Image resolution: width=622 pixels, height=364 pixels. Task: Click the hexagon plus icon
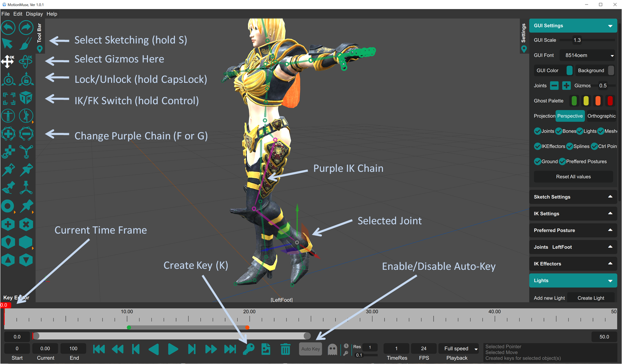8,225
